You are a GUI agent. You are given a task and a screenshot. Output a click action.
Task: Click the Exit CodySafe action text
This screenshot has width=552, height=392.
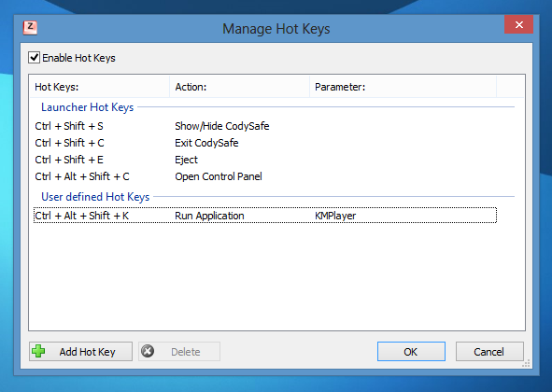pos(206,143)
